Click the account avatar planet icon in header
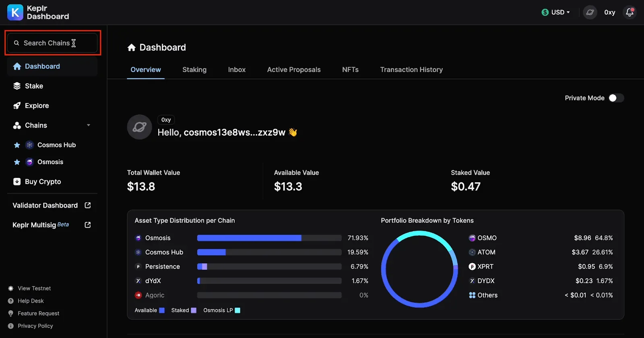Viewport: 644px width, 338px height. pyautogui.click(x=590, y=12)
